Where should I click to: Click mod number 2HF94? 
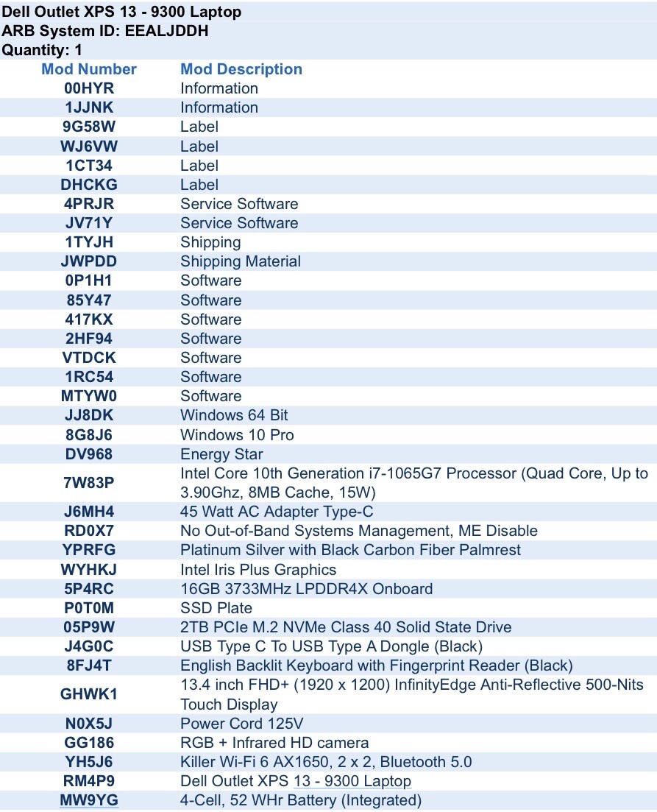89,338
